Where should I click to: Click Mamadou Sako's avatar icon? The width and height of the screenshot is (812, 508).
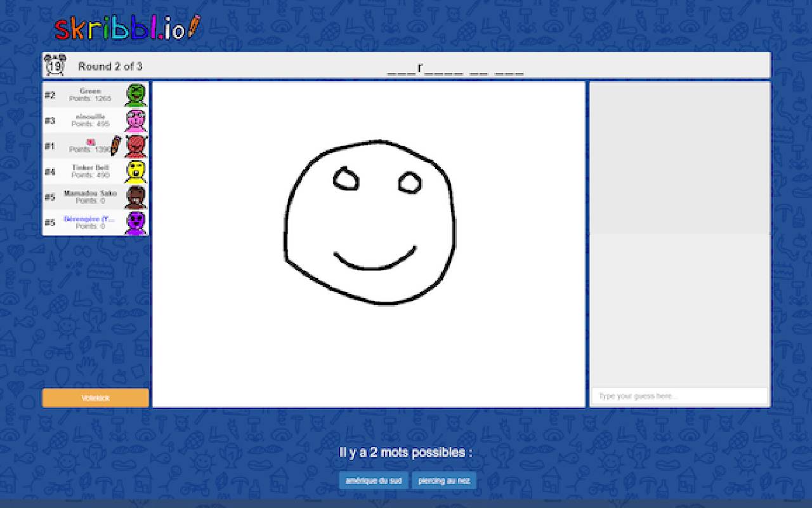(135, 196)
